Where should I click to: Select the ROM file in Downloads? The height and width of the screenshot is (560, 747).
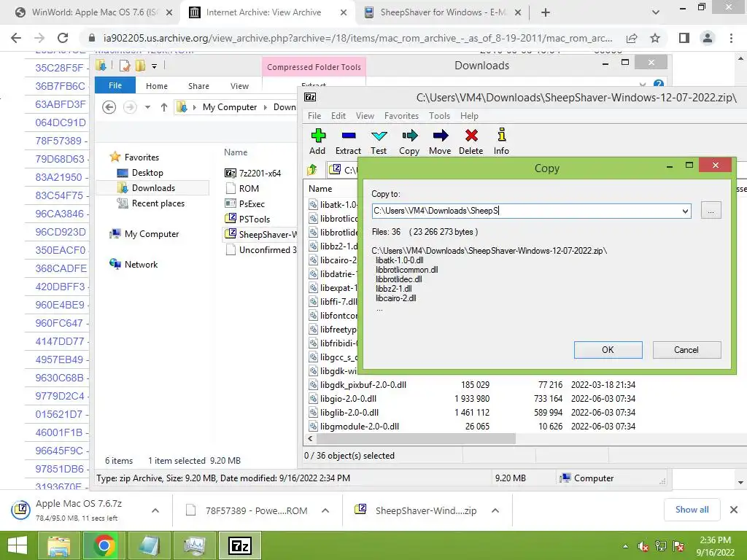tap(249, 189)
